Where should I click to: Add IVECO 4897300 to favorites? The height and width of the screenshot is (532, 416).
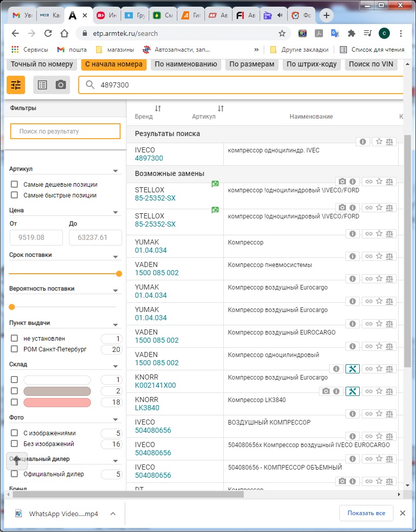click(x=379, y=142)
